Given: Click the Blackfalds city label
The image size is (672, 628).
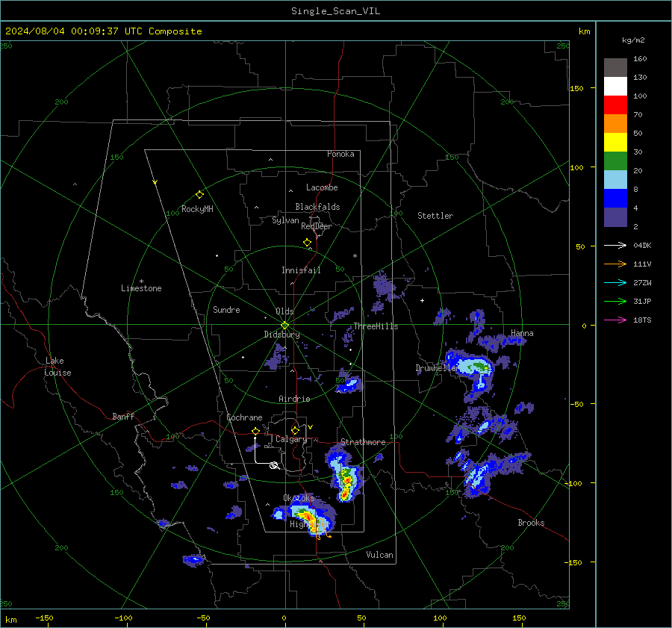Looking at the screenshot, I should point(317,207).
